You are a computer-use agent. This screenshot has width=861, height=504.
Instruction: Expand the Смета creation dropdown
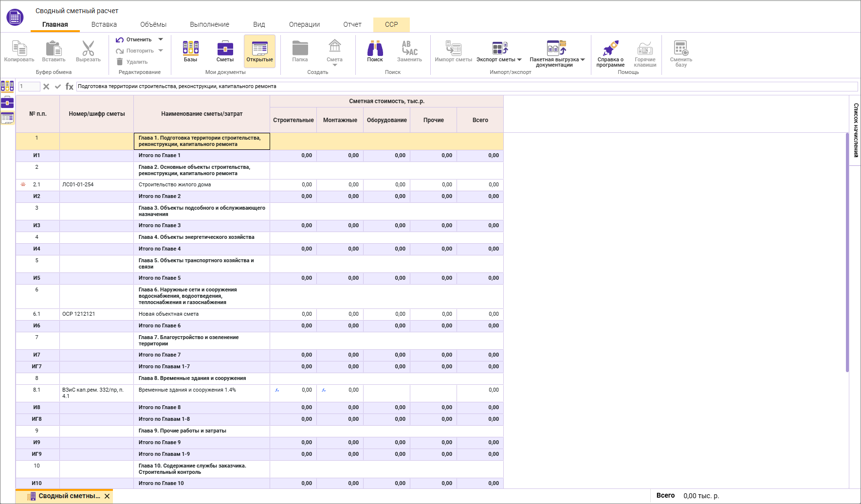click(334, 65)
